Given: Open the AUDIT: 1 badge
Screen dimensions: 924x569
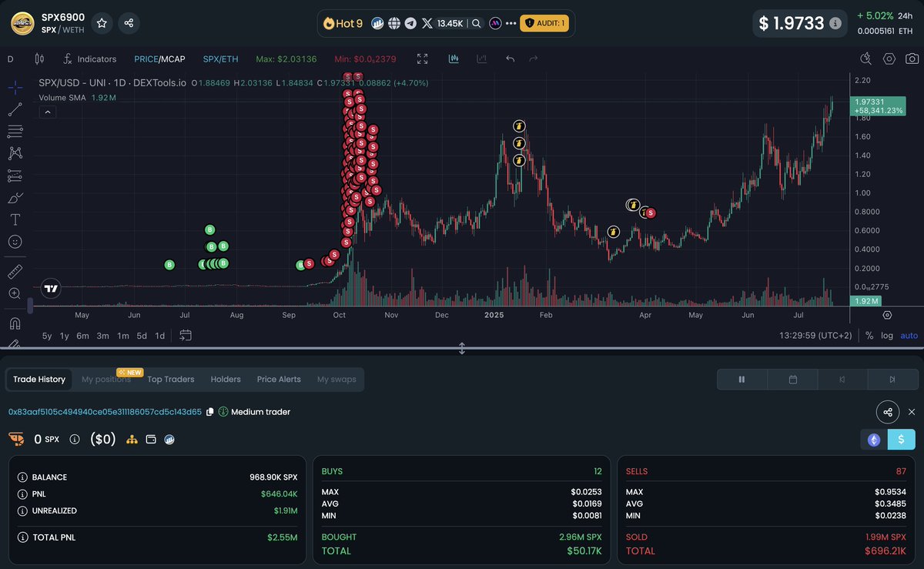Looking at the screenshot, I should [x=544, y=23].
